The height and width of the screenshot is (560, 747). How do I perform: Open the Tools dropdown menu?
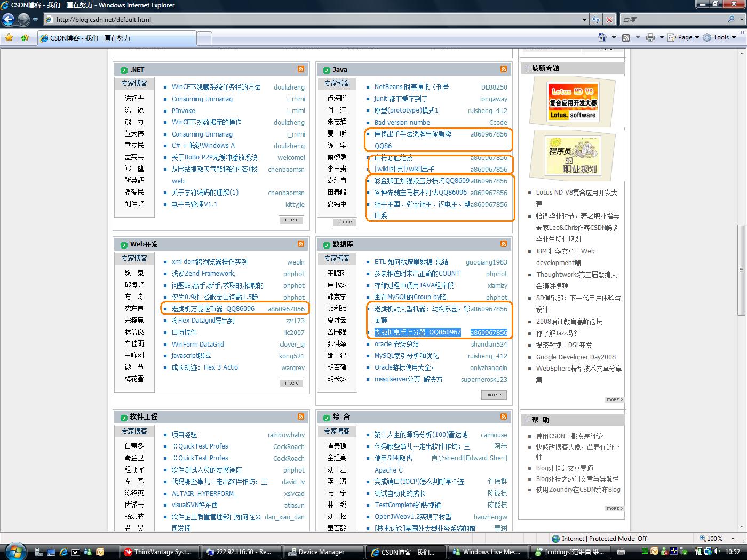(720, 37)
